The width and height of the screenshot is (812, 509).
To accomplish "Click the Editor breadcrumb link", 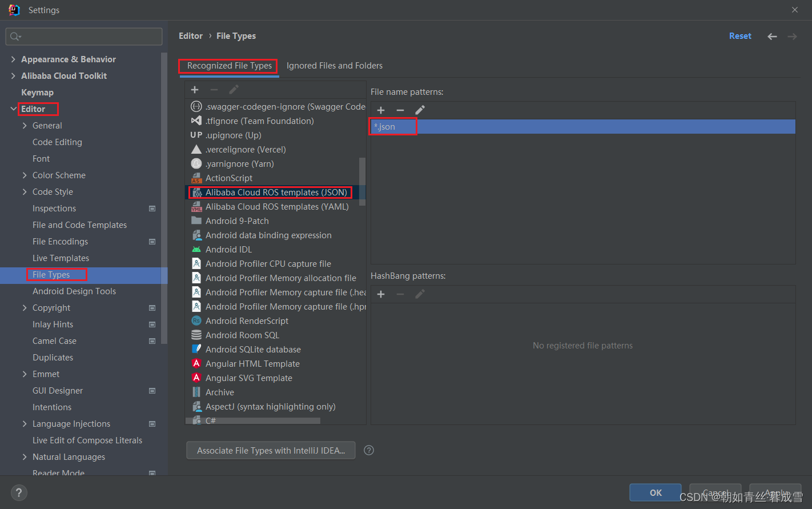I will coord(191,36).
